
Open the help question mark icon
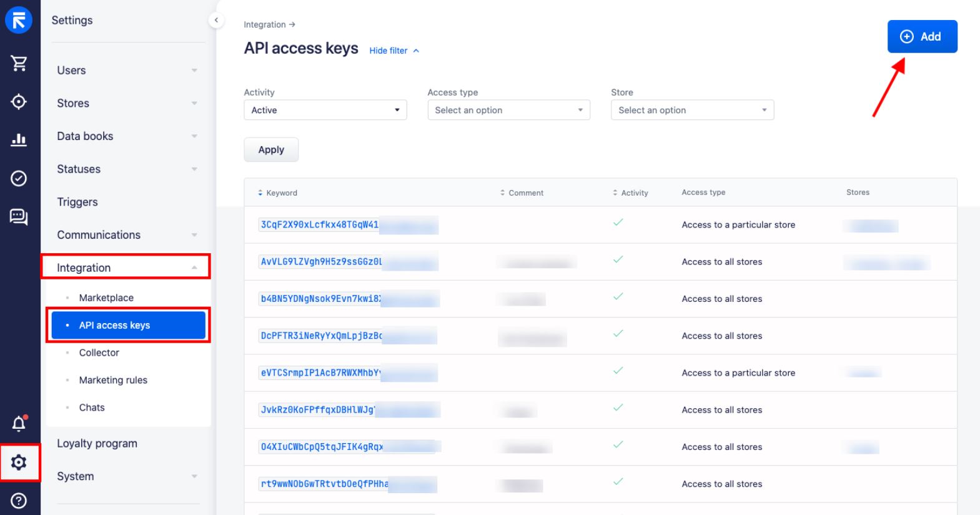coord(19,501)
